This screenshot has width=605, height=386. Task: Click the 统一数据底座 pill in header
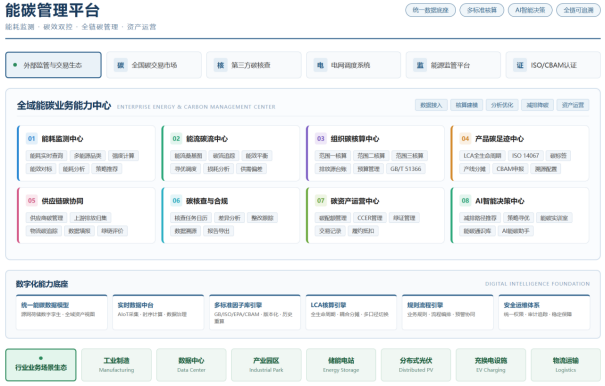click(430, 10)
